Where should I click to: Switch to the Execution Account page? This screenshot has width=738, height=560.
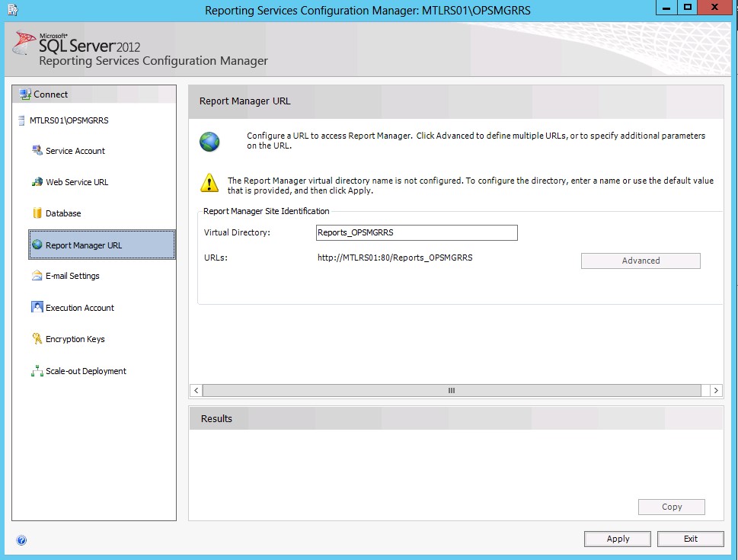click(80, 308)
